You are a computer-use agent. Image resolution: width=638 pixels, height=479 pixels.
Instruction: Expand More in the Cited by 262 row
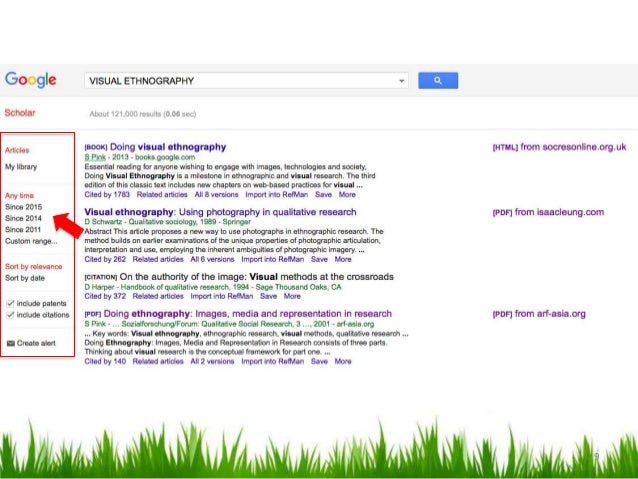click(343, 259)
